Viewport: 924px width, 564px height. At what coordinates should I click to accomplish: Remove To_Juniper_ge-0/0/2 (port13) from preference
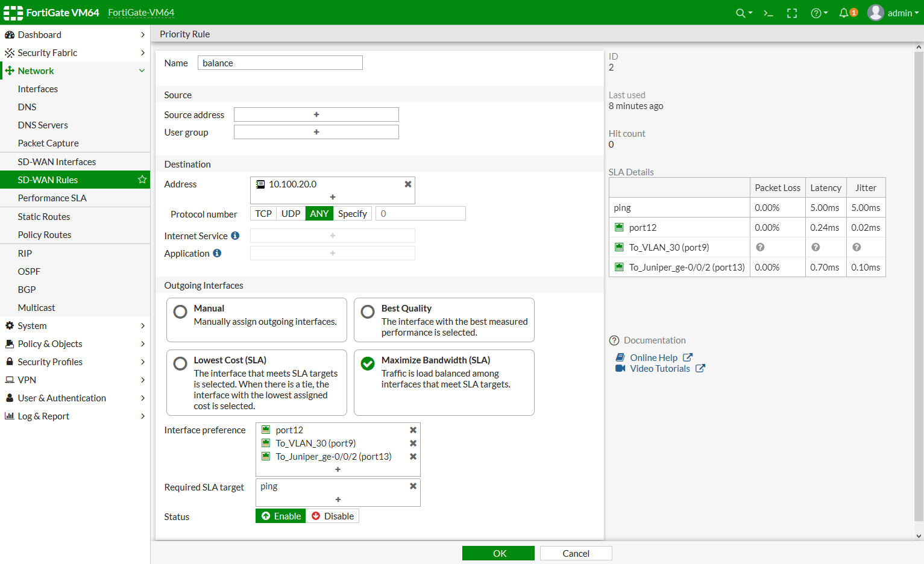(x=413, y=457)
